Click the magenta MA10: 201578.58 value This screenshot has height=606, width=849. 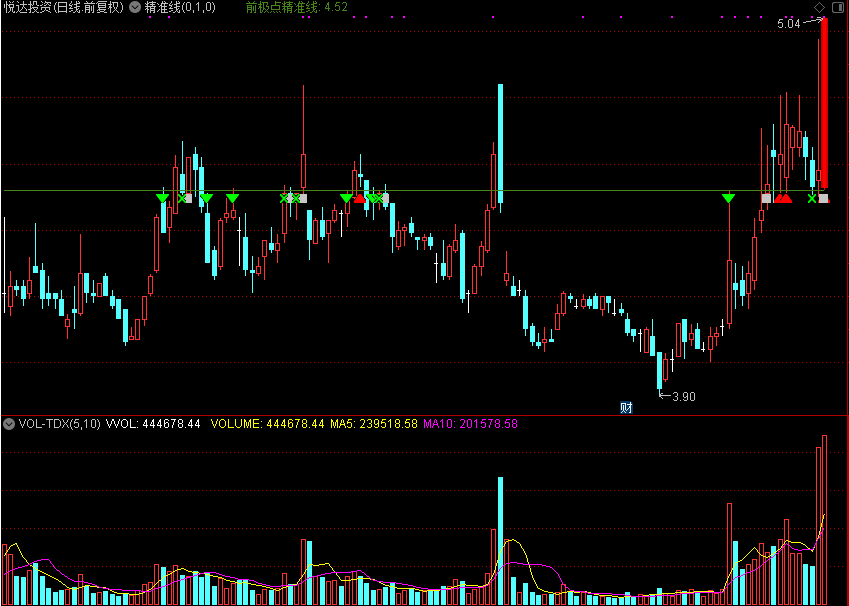(x=471, y=424)
